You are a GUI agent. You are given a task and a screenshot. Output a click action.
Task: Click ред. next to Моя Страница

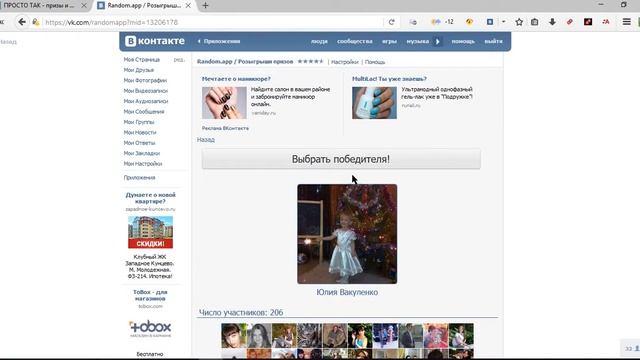tap(179, 60)
